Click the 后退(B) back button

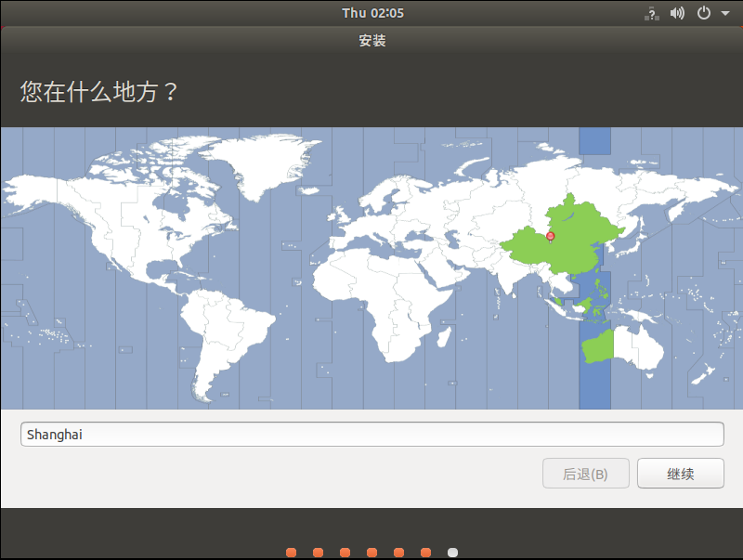(586, 473)
